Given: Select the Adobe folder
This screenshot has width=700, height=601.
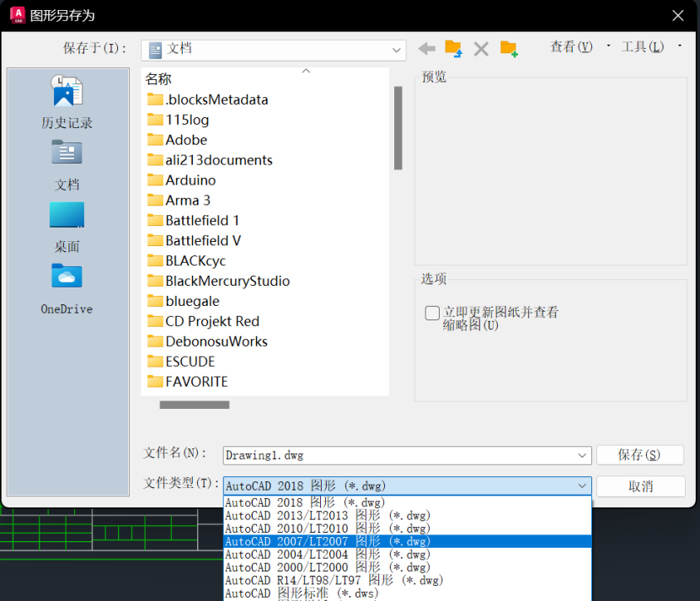Looking at the screenshot, I should (x=177, y=139).
